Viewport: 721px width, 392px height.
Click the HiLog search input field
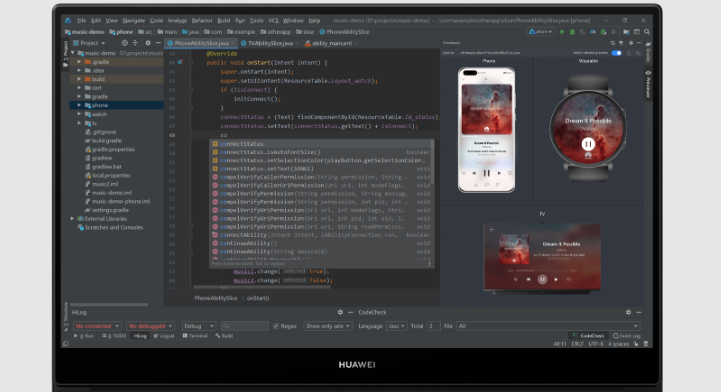[245, 326]
